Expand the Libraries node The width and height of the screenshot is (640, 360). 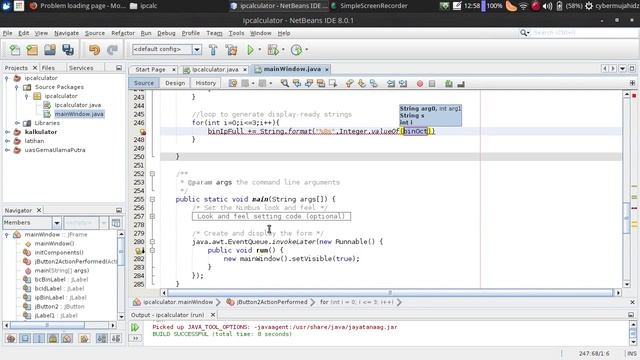[x=17, y=123]
